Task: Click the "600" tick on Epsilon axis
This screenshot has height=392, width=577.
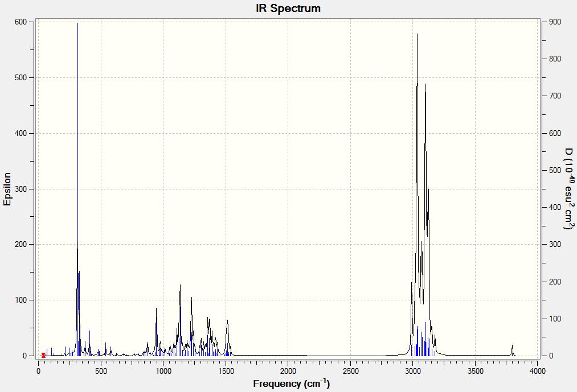Action: pyautogui.click(x=21, y=22)
